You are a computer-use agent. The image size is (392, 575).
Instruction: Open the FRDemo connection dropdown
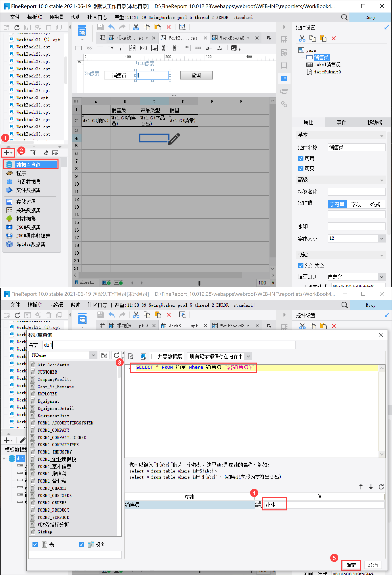(x=93, y=355)
